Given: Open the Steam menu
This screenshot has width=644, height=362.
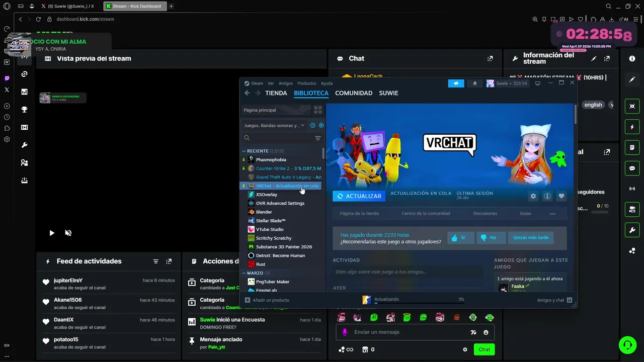Looking at the screenshot, I should point(257,83).
